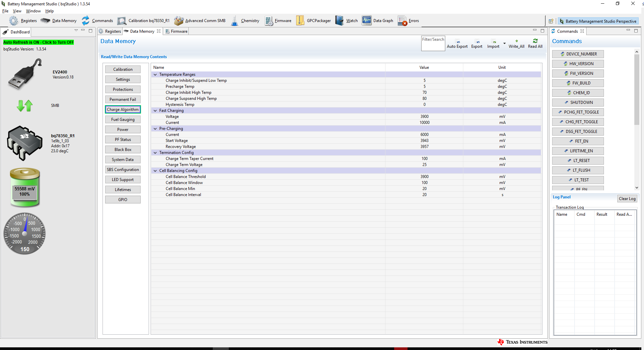The width and height of the screenshot is (644, 350).
Task: Collapse the Pre-Charging group
Action: tap(155, 129)
